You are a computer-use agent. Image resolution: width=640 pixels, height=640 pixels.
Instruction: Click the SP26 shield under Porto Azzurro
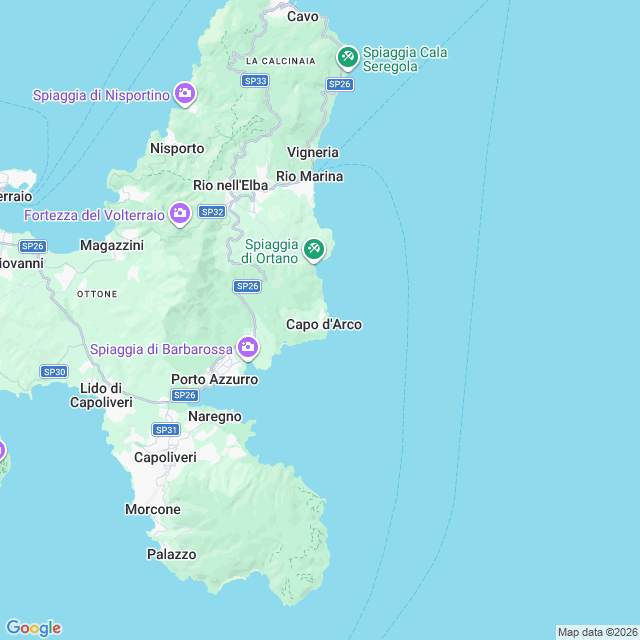185,395
